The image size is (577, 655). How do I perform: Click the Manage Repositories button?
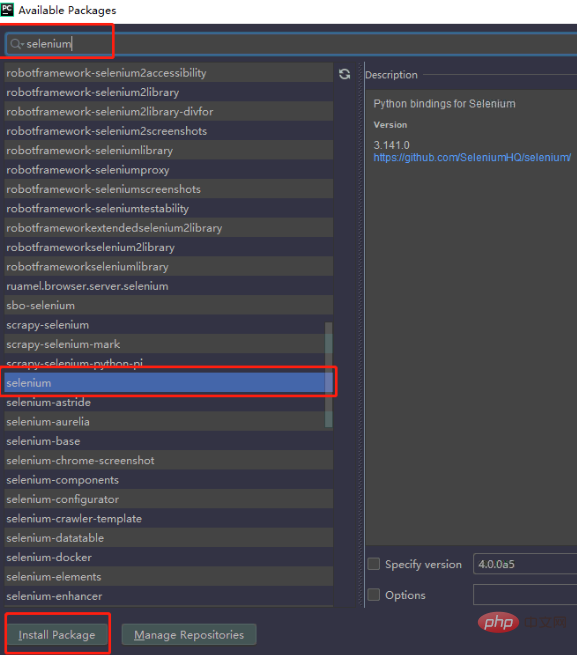coord(189,635)
